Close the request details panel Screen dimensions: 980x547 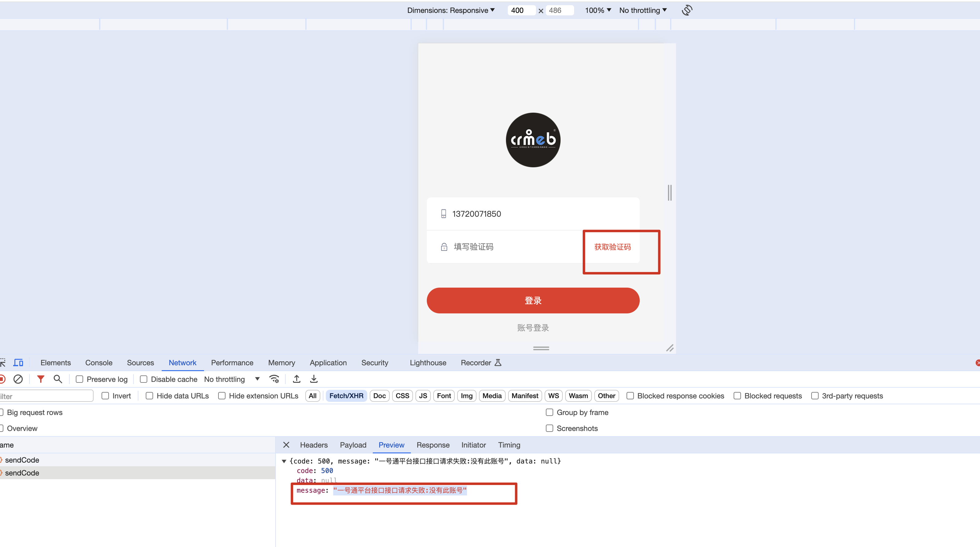[x=287, y=444]
